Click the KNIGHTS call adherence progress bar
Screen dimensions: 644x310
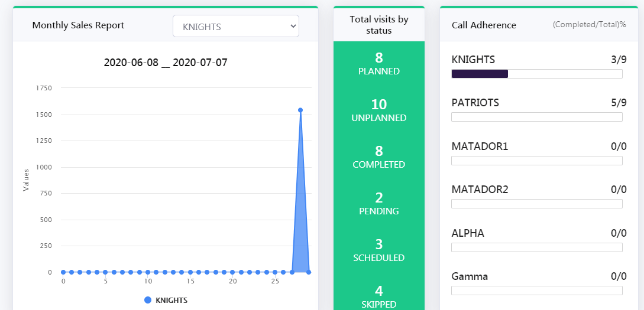coord(536,74)
